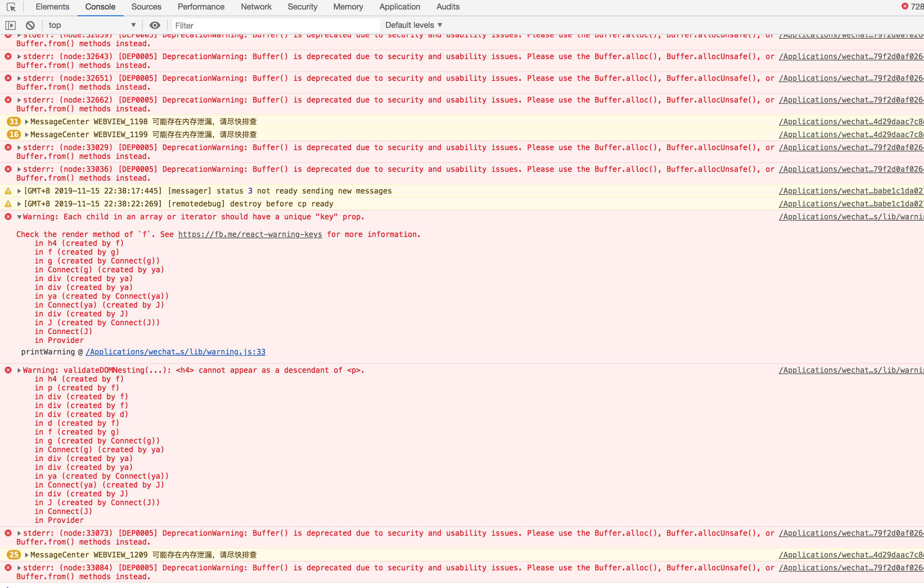Expand the stderr node:33029 error entry
The width and height of the screenshot is (924, 588).
click(19, 148)
